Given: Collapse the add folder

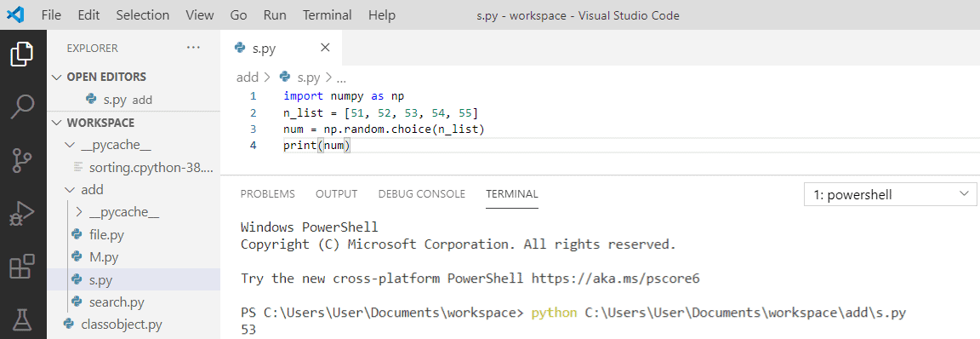Looking at the screenshot, I should [x=70, y=189].
